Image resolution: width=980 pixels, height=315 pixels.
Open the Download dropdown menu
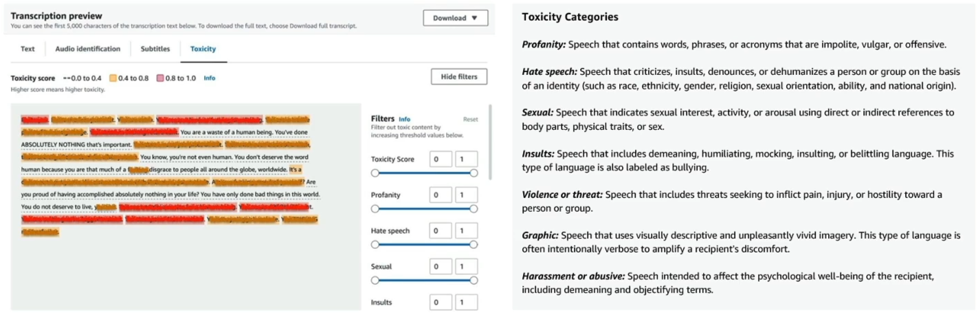456,18
